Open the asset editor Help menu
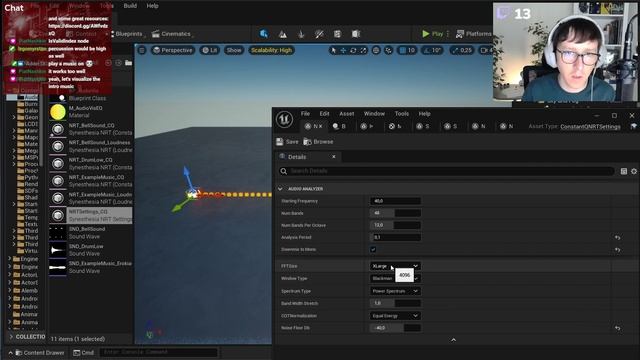 point(424,113)
